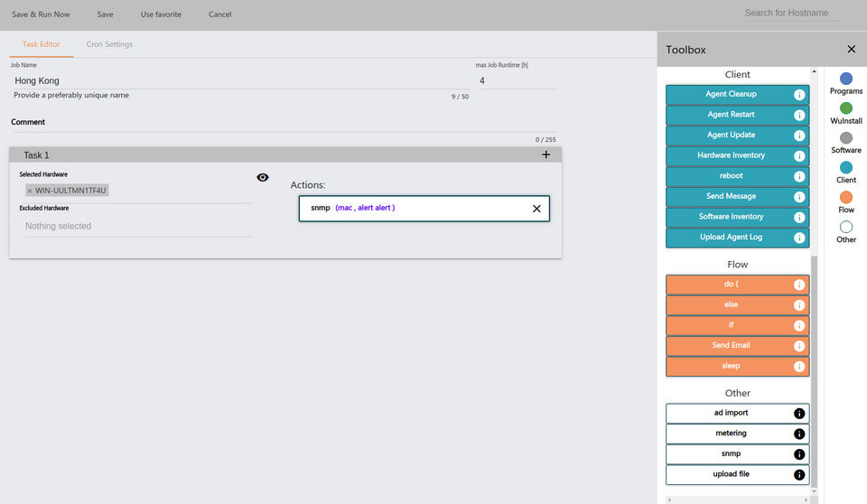Viewport: 867px width, 504px height.
Task: Click Save in top bar
Action: click(x=105, y=14)
